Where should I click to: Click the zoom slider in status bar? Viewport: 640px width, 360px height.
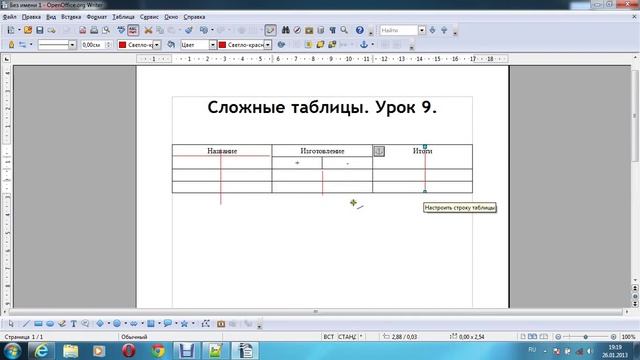586,337
